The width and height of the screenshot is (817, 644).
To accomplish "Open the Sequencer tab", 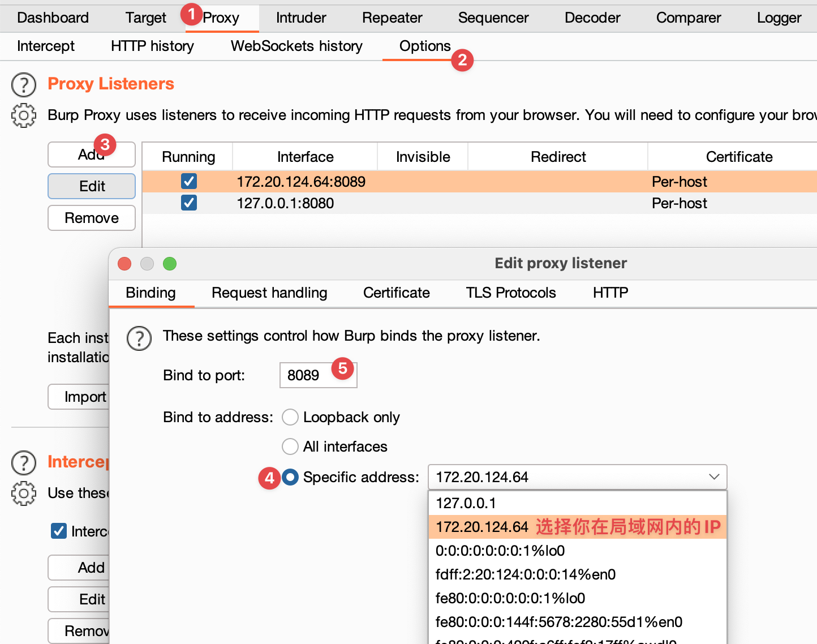I will (493, 18).
